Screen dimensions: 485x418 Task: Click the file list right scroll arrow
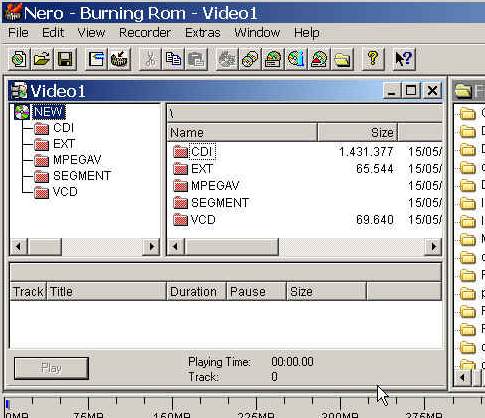433,247
